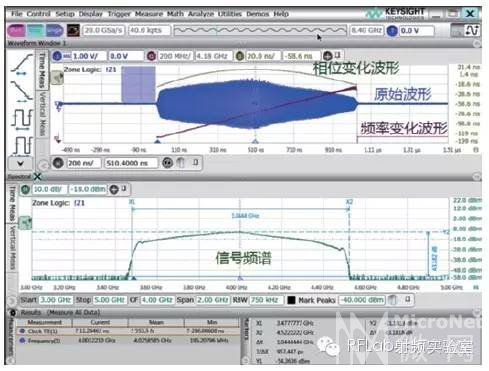
Task: Click the Mark Peaks color swatch
Action: tap(291, 300)
